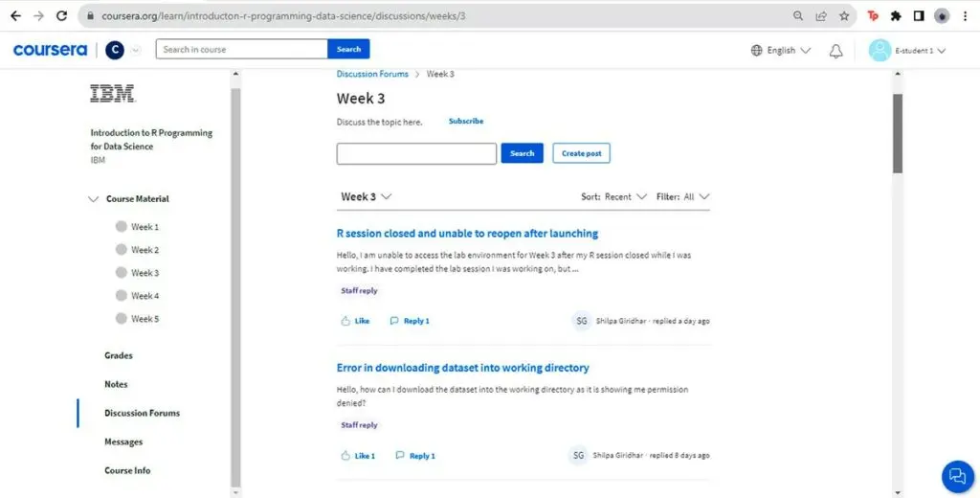Image resolution: width=980 pixels, height=498 pixels.
Task: Click the browser forward arrow
Action: pos(38,15)
